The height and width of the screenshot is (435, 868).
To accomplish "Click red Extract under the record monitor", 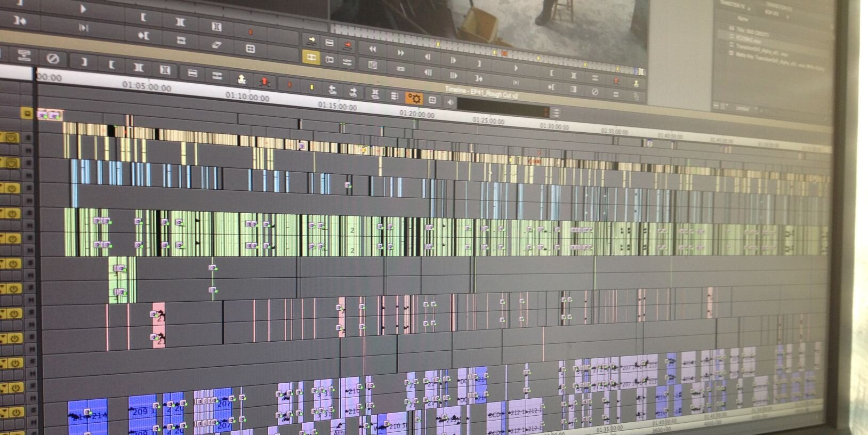I will click(616, 80).
